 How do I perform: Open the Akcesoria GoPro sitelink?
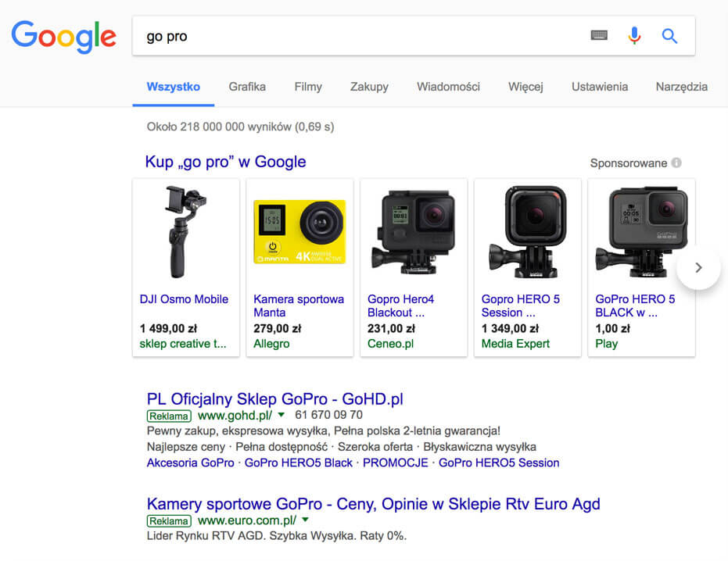pyautogui.click(x=190, y=463)
